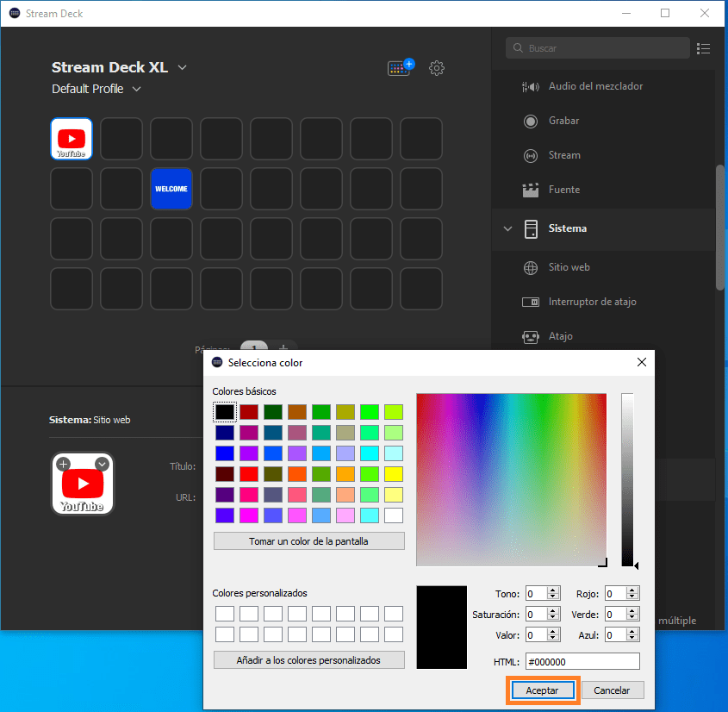Increase the Rojo value with up arrow
Viewport: 728px width, 712px height.
[x=632, y=590]
